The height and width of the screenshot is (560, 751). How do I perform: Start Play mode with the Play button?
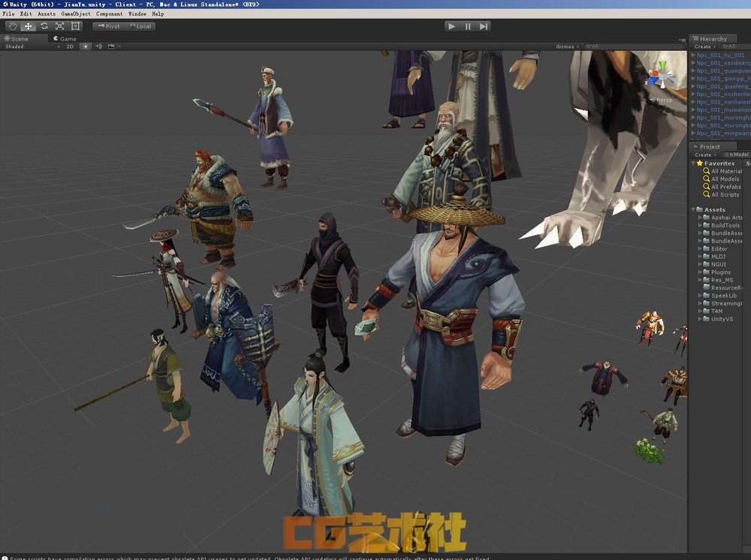[x=451, y=26]
